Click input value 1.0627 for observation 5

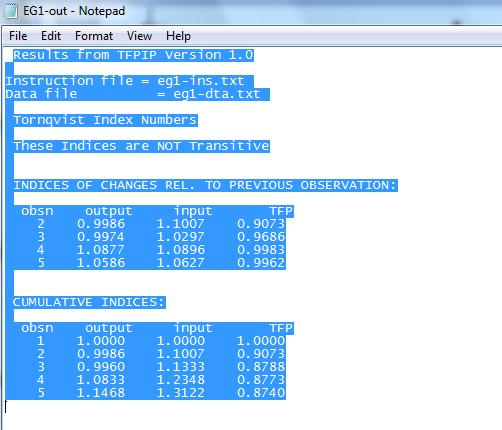point(181,263)
